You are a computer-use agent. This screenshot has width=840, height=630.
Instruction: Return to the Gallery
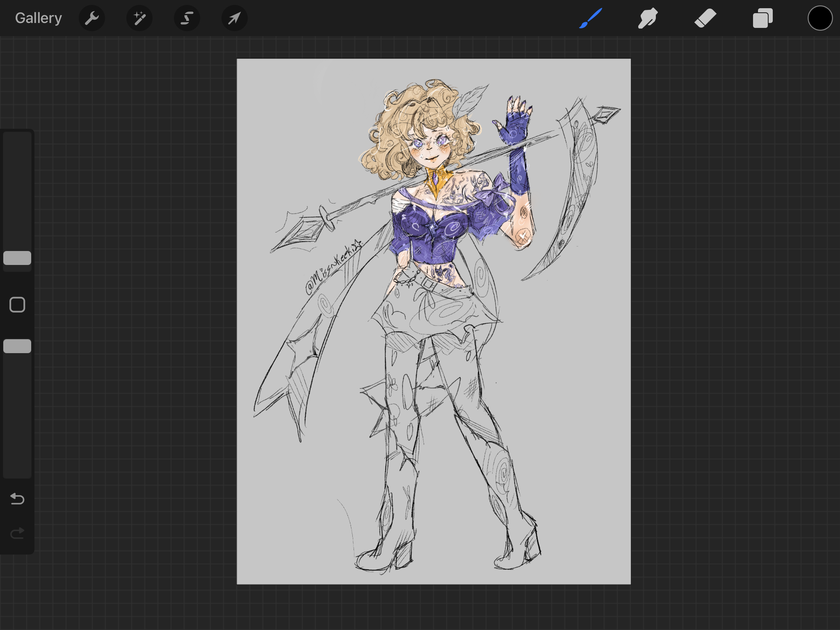click(x=39, y=18)
